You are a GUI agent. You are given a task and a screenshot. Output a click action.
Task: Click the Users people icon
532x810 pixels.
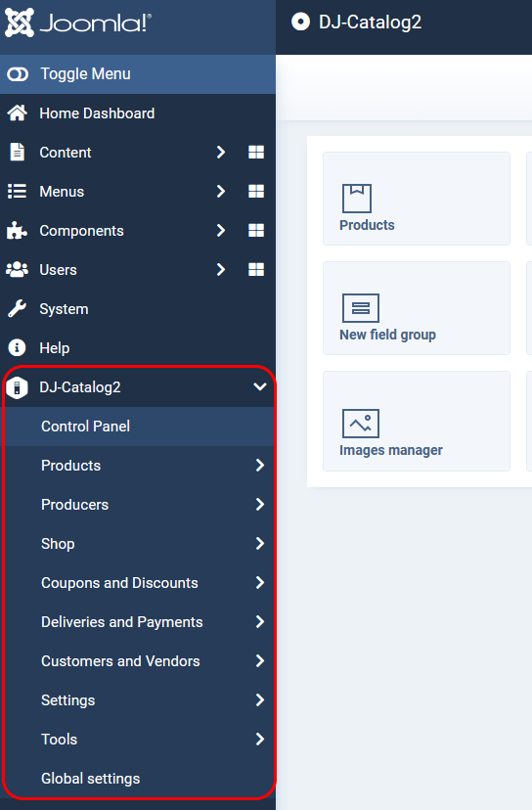tap(17, 270)
